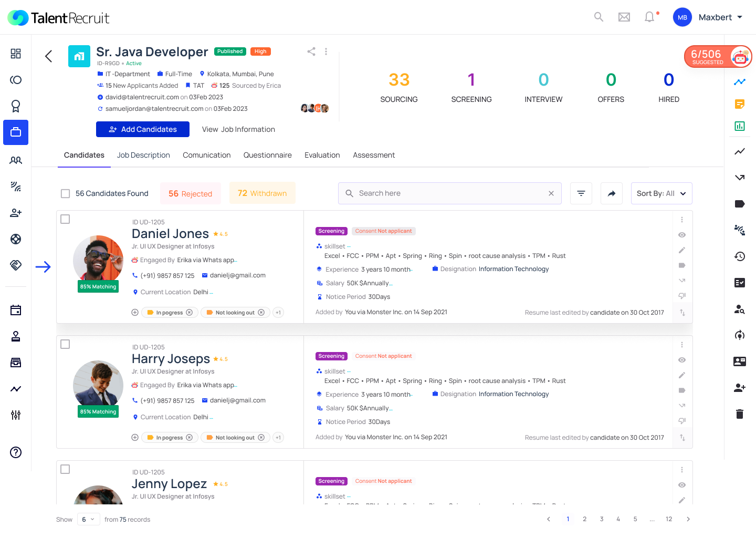756x538 pixels.
Task: Open the tag label icon on Daniel Jones card
Action: click(682, 265)
